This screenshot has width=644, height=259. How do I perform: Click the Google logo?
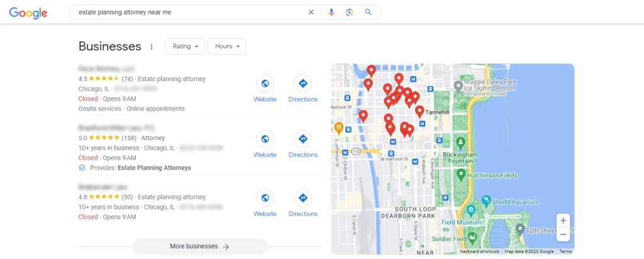[28, 13]
